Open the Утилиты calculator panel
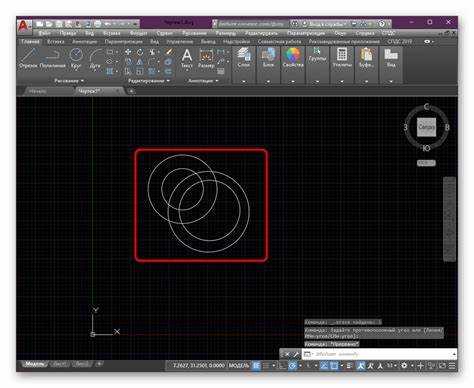The image size is (474, 388). (x=342, y=58)
